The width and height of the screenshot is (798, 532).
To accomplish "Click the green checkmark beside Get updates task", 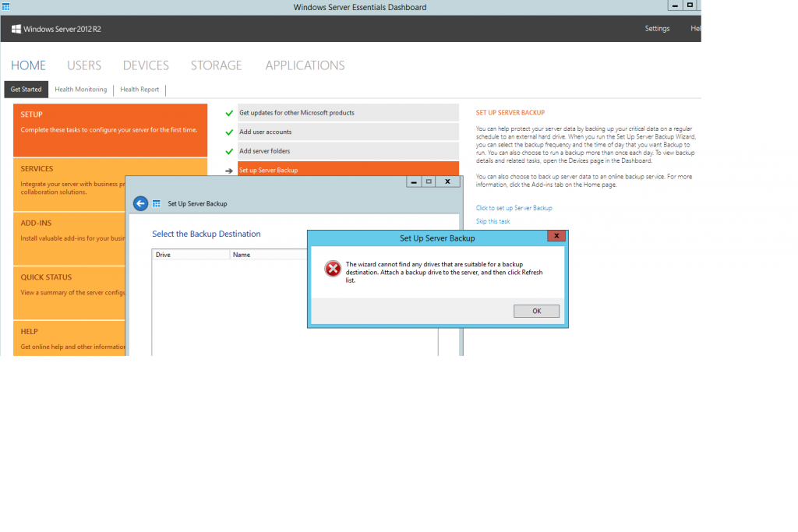I will coord(229,113).
